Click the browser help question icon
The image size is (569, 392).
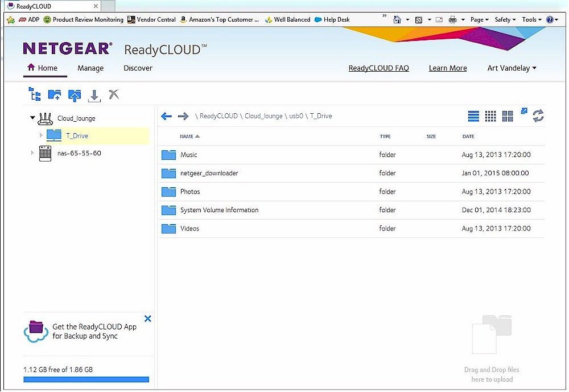(x=550, y=19)
